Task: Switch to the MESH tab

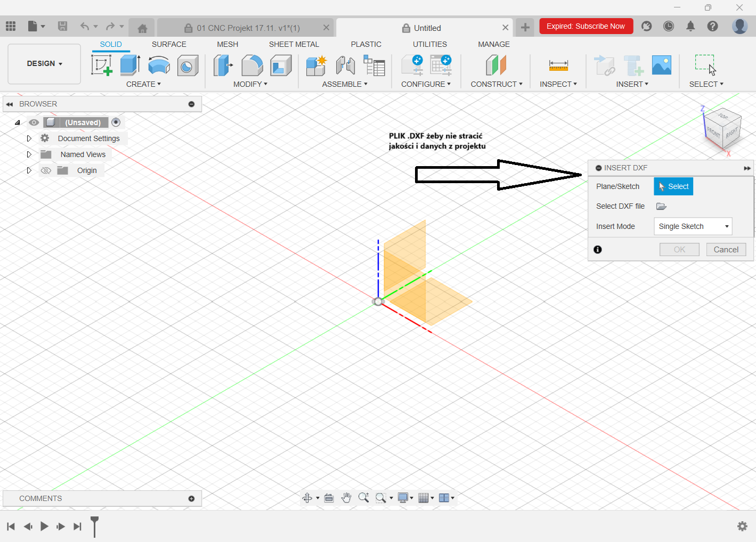Action: [x=227, y=44]
